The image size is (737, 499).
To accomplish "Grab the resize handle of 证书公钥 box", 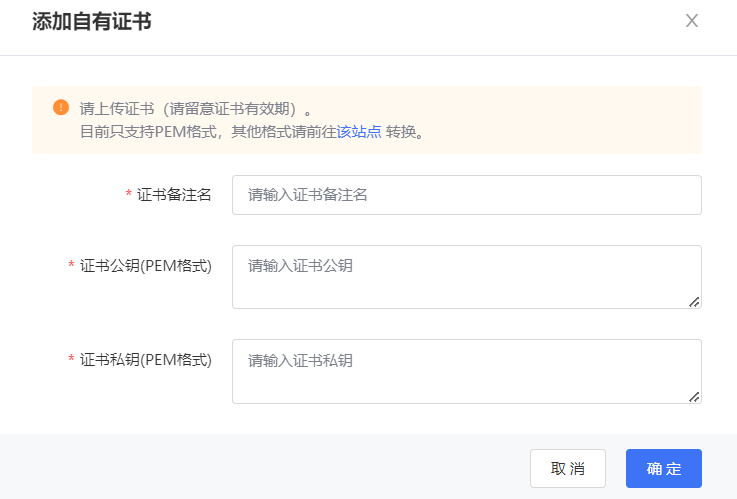I will 694,301.
